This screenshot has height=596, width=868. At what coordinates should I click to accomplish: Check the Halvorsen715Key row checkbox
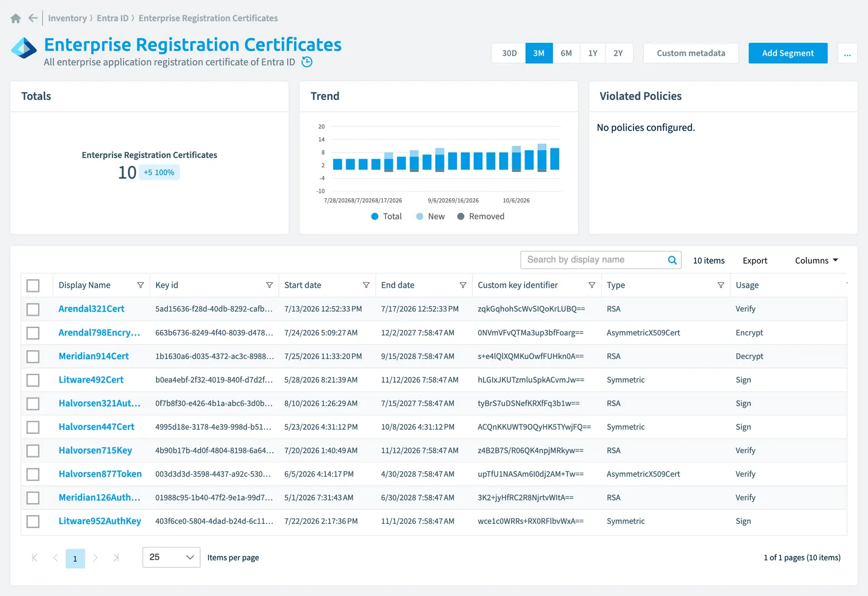[x=33, y=451]
